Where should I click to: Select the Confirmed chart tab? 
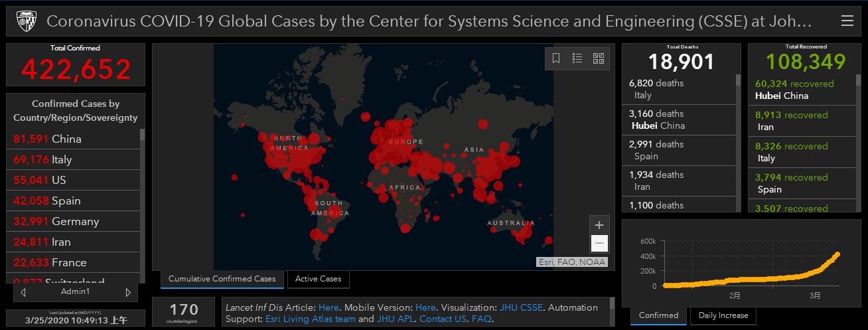point(658,315)
